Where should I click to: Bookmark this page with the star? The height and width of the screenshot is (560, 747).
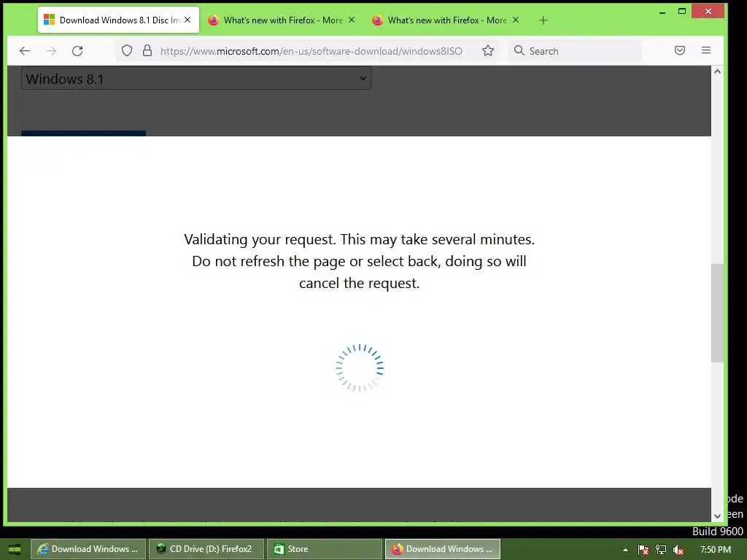point(488,50)
